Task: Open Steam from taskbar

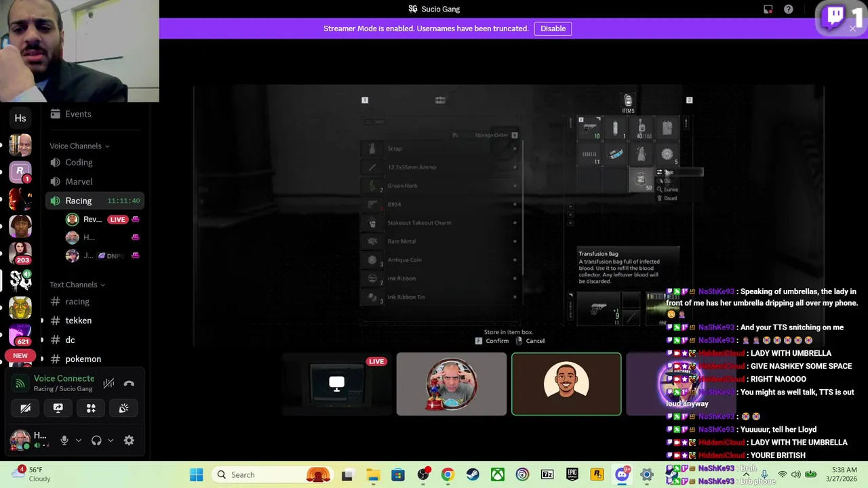Action: pos(473,474)
